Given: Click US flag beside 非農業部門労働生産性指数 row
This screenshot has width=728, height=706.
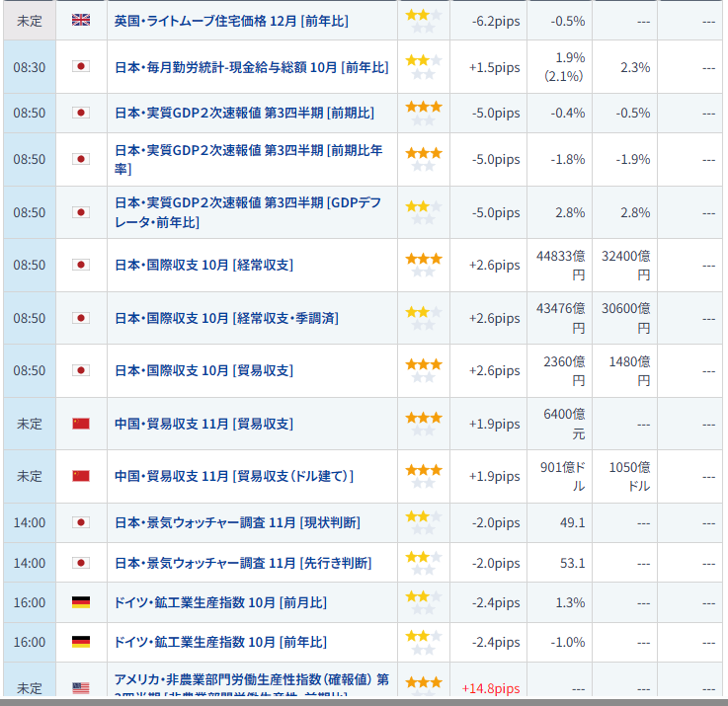Looking at the screenshot, I should [x=81, y=687].
